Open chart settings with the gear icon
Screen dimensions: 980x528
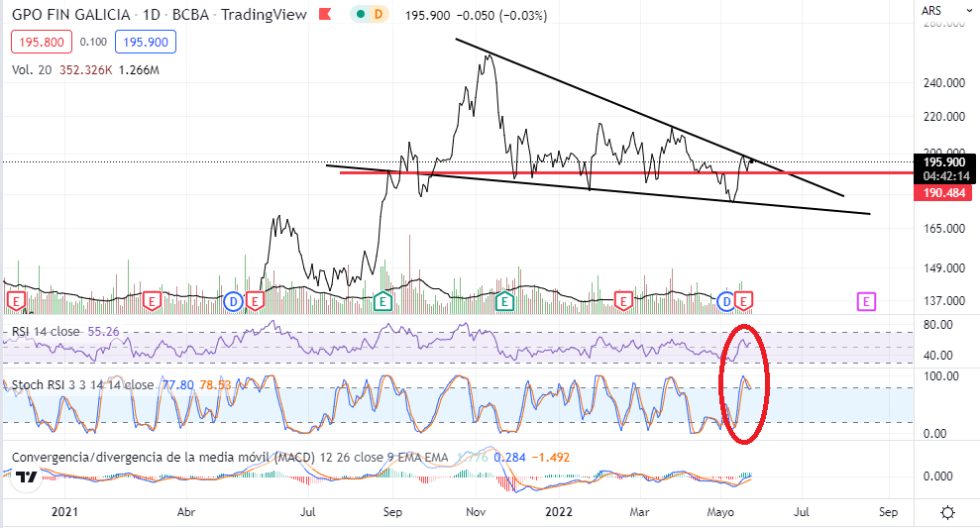947,512
